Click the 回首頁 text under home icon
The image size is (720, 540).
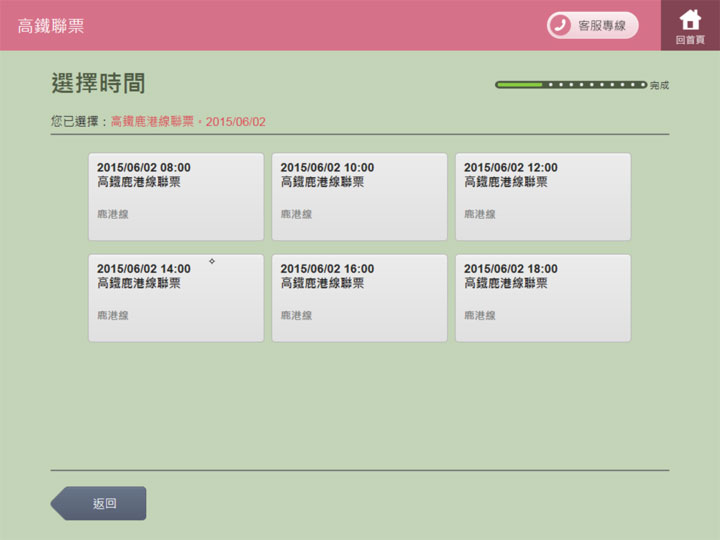pos(690,40)
